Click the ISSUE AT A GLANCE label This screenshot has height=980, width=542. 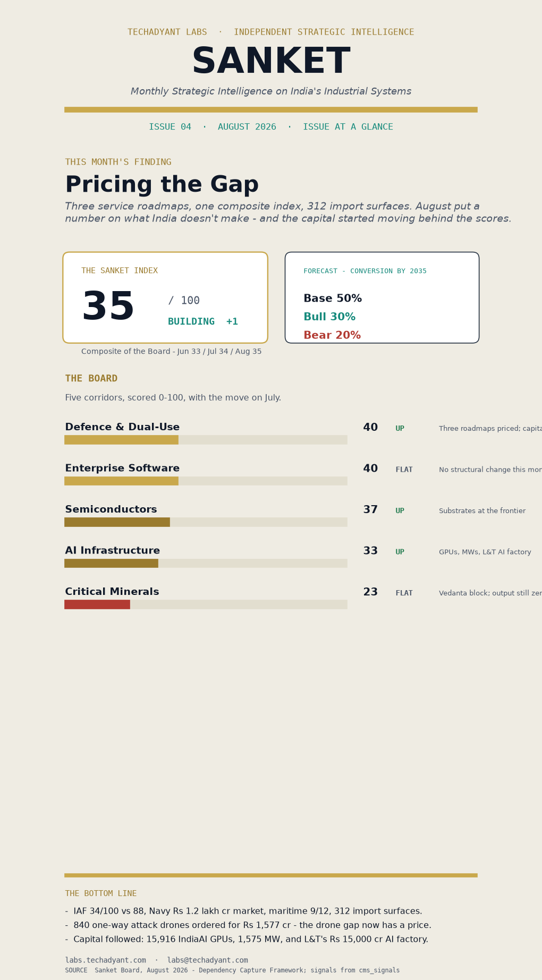click(x=348, y=127)
